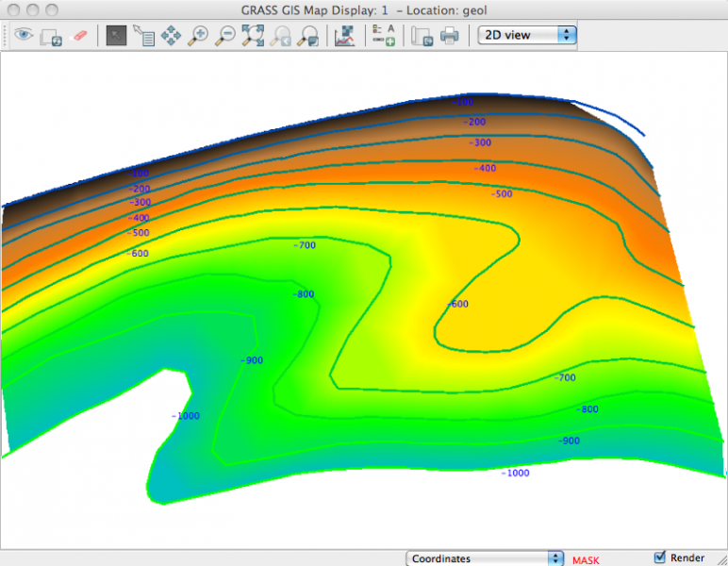Screen dimensions: 728x566
Task: Erase the display with eraser icon
Action: 79,36
